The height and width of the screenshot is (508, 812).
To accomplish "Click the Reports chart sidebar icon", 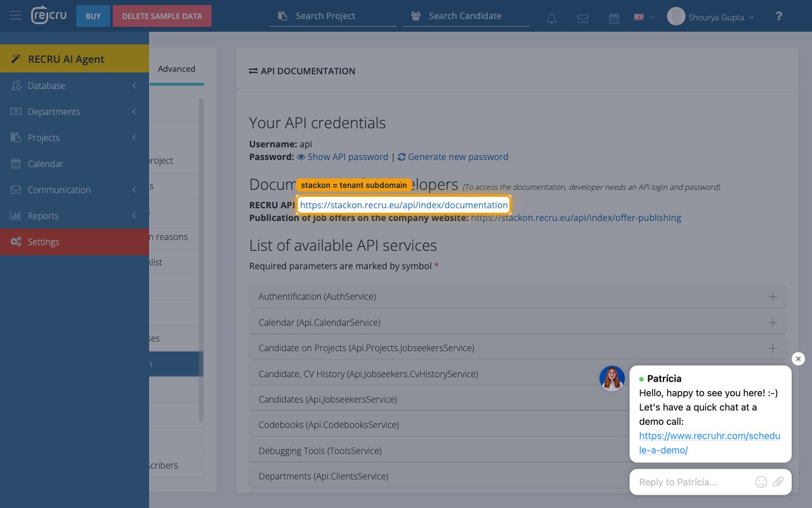I will click(16, 216).
